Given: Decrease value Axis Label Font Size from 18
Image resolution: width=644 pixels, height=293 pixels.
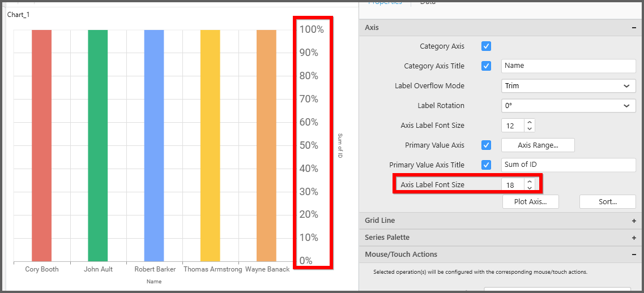Looking at the screenshot, I should 529,188.
